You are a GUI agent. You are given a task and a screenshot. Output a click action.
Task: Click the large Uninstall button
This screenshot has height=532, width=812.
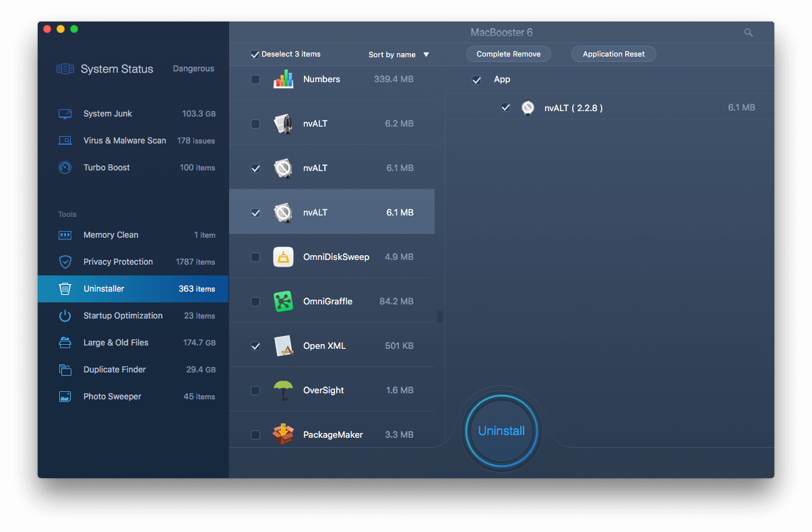pyautogui.click(x=501, y=430)
